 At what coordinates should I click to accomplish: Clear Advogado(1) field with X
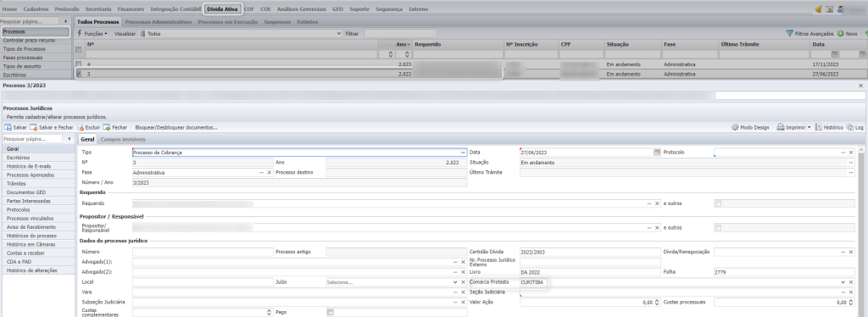pyautogui.click(x=463, y=262)
